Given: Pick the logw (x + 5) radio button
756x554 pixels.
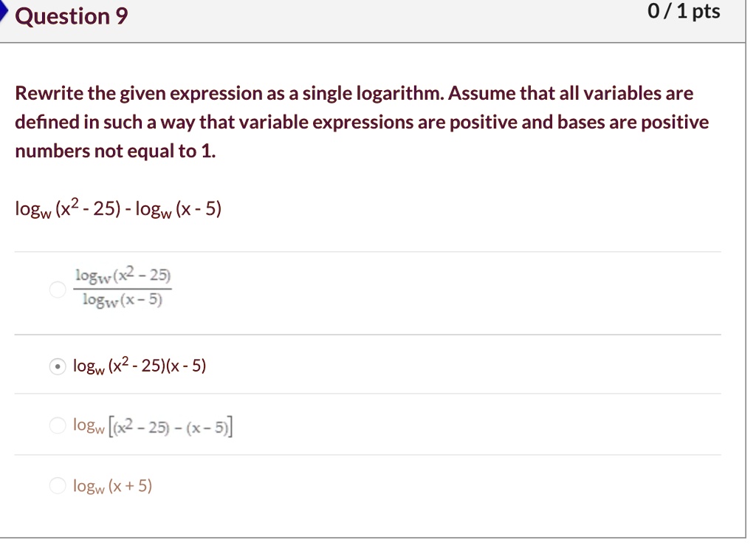Looking at the screenshot, I should coord(58,485).
